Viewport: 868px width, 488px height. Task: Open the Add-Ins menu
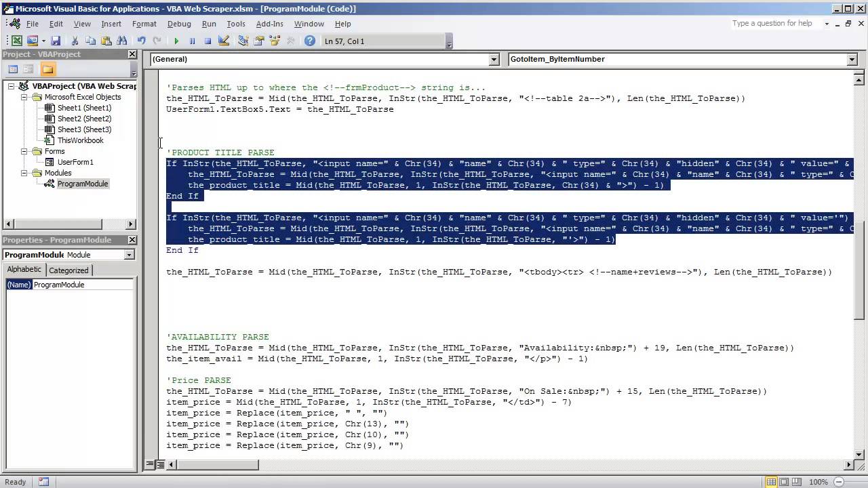click(x=269, y=24)
